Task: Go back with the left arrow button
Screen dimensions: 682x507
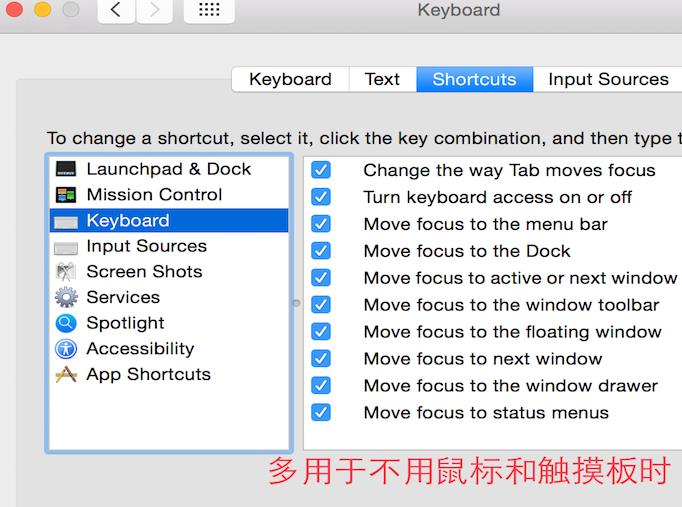Action: [x=117, y=10]
